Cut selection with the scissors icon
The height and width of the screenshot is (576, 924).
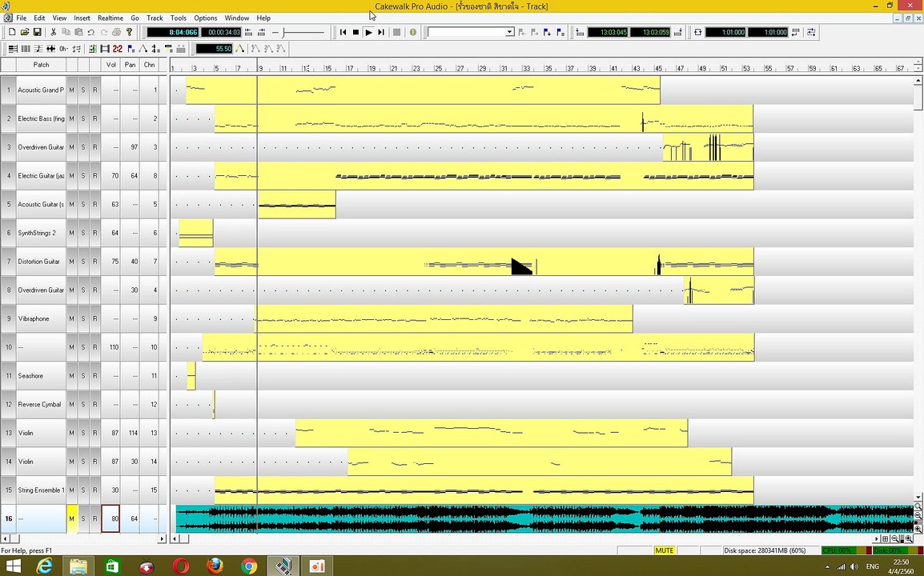[x=54, y=32]
